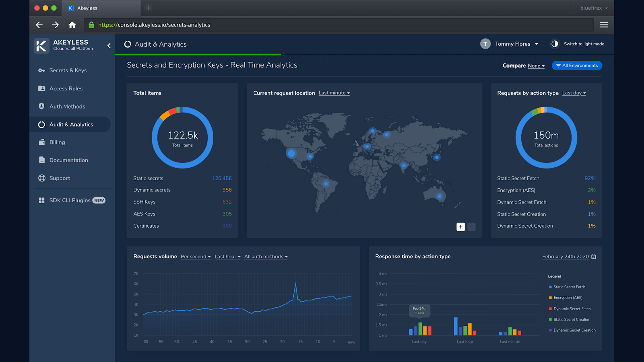Open the Compare None dropdown
644x362 pixels.
click(535, 66)
